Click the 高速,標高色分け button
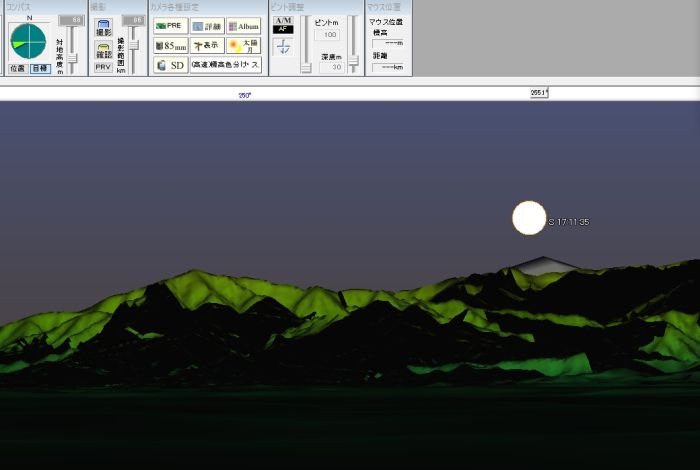The width and height of the screenshot is (700, 470). tap(225, 65)
